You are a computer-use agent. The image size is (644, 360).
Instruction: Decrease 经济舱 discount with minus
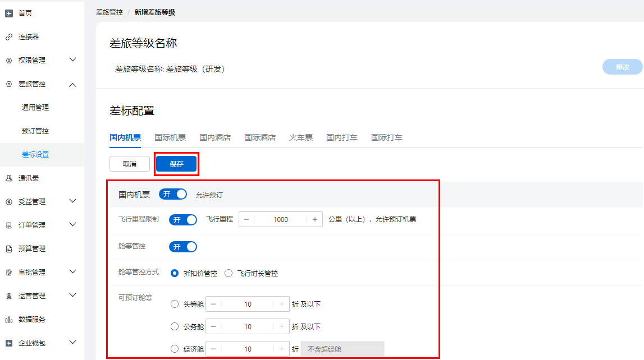(213, 349)
